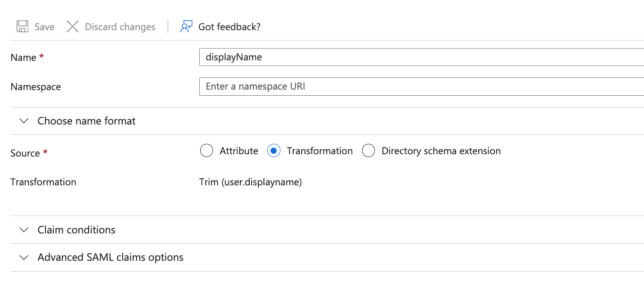Click the Namespace field label
This screenshot has width=644, height=282.
point(35,87)
